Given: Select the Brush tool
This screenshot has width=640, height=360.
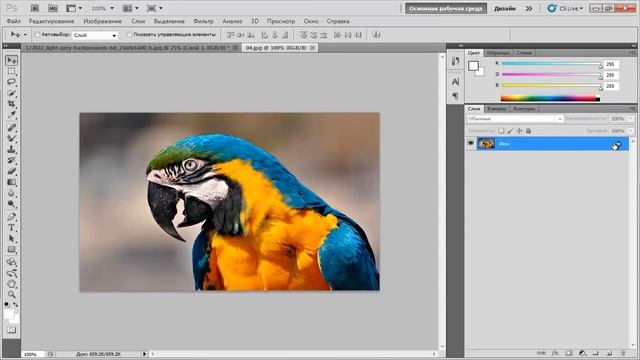Looking at the screenshot, I should pos(11,139).
